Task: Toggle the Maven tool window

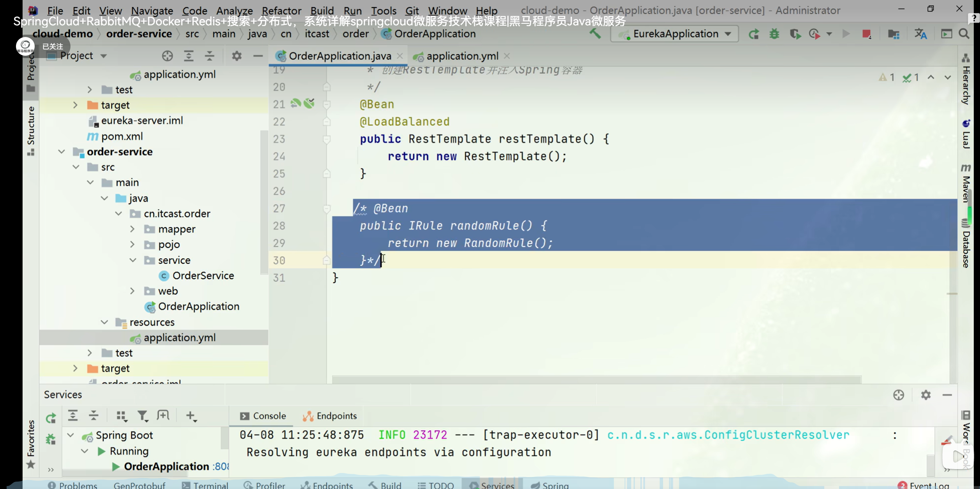Action: 966,183
